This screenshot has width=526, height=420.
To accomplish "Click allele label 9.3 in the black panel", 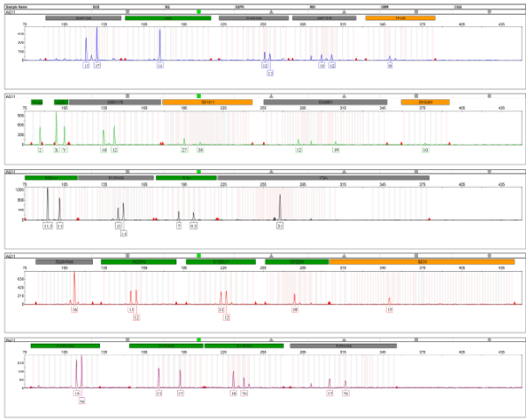I will click(x=194, y=225).
